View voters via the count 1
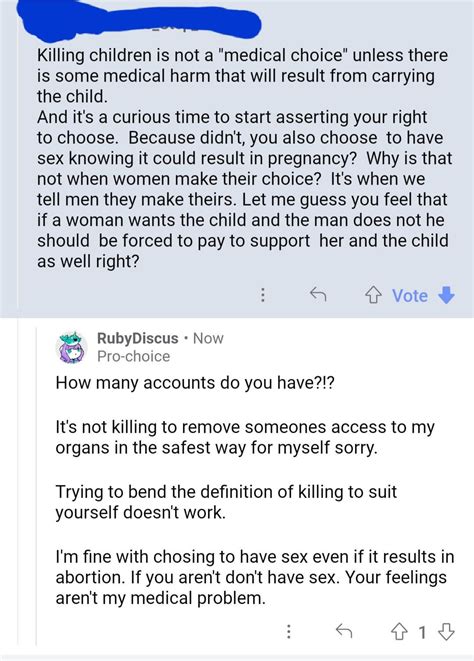This screenshot has width=474, height=661. (422, 632)
